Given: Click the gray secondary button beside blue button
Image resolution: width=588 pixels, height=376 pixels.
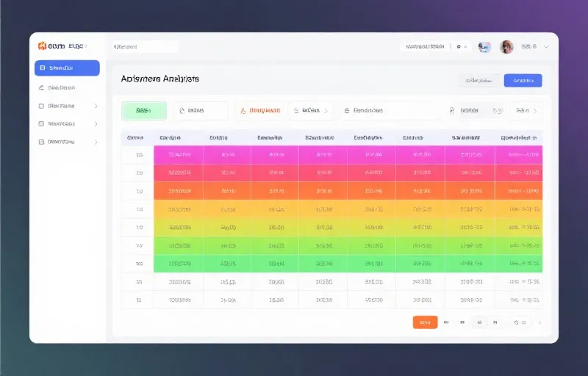Looking at the screenshot, I should pos(479,81).
